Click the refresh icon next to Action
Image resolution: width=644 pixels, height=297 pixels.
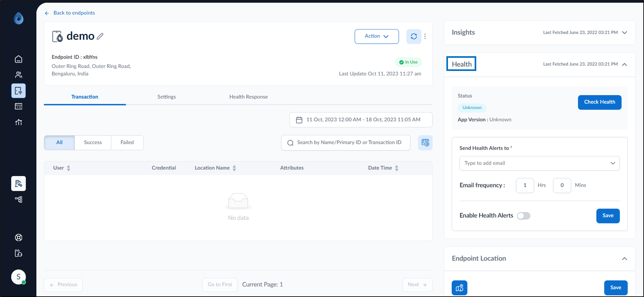click(x=414, y=36)
